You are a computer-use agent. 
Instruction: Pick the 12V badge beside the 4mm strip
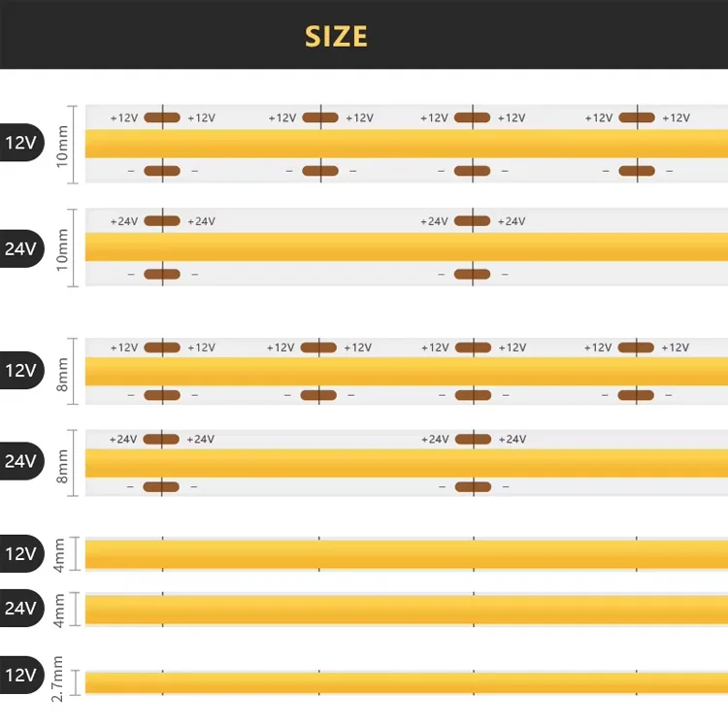click(x=21, y=554)
